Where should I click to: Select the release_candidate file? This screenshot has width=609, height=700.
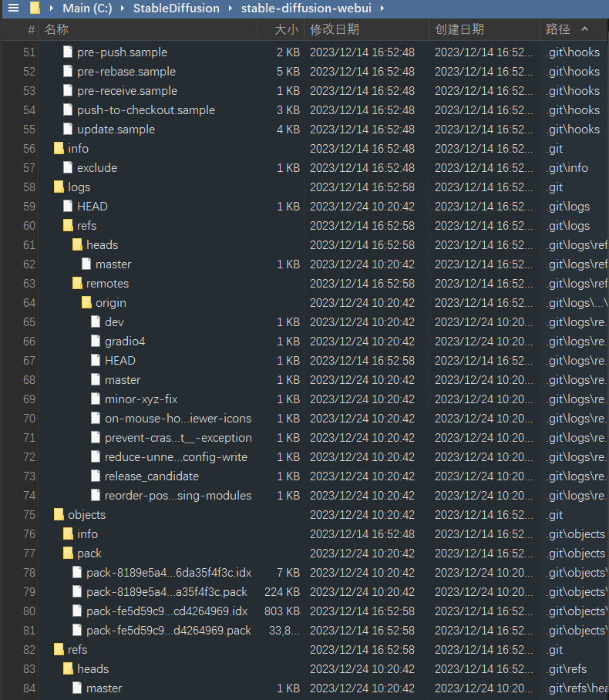[152, 476]
